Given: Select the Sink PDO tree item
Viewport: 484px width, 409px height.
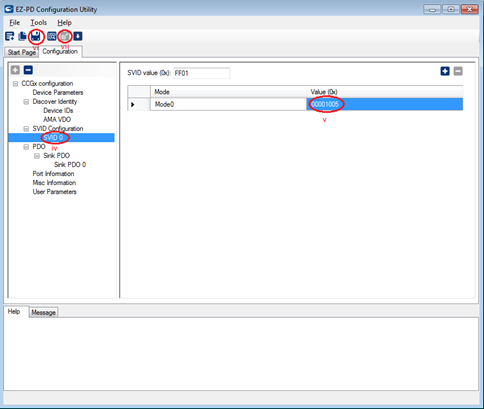Looking at the screenshot, I should tap(56, 156).
